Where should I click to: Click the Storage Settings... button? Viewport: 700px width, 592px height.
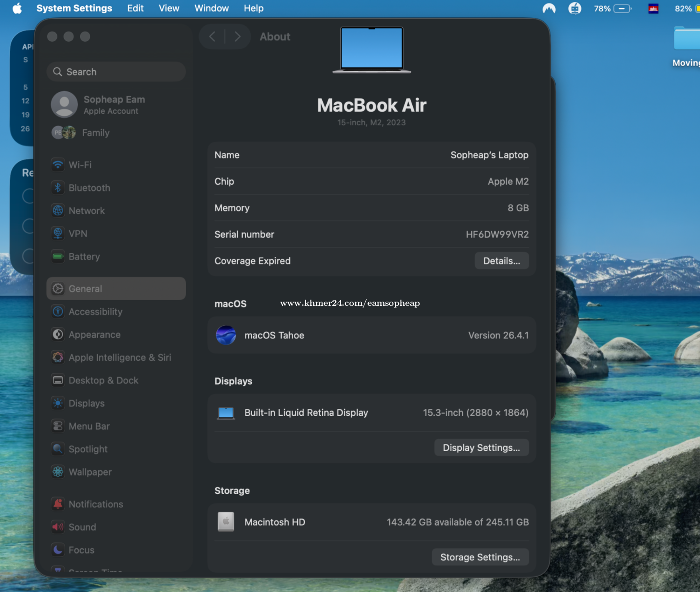480,557
